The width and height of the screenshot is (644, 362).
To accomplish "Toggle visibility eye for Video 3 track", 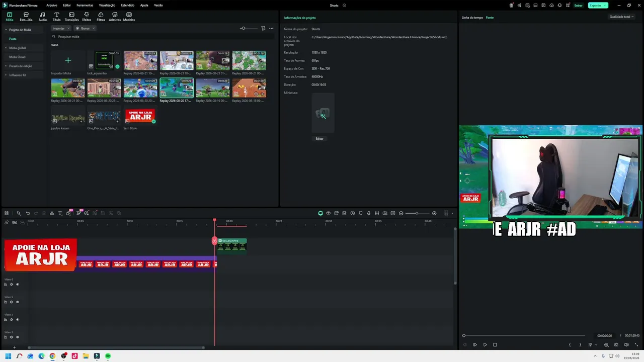I will click(x=18, y=337).
